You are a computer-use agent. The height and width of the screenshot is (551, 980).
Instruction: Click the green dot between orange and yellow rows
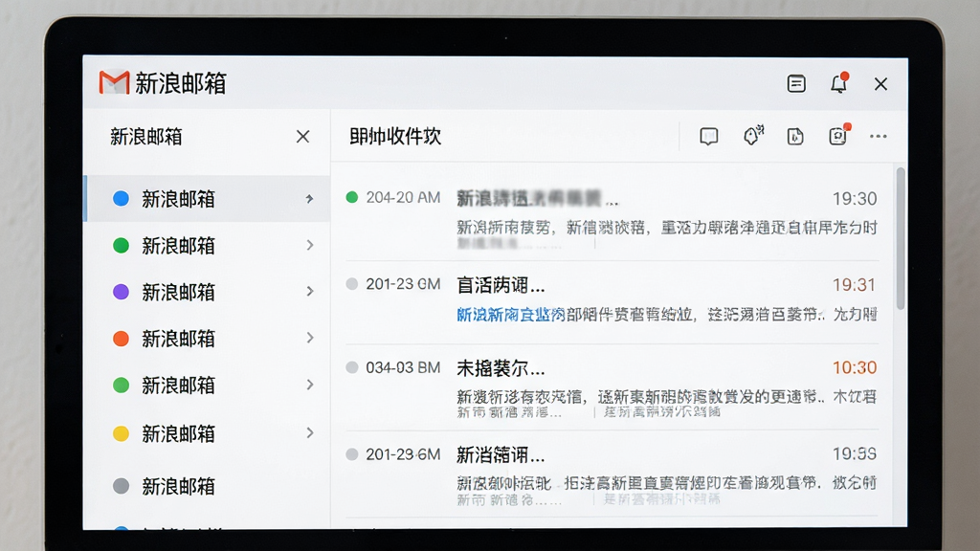tap(121, 385)
